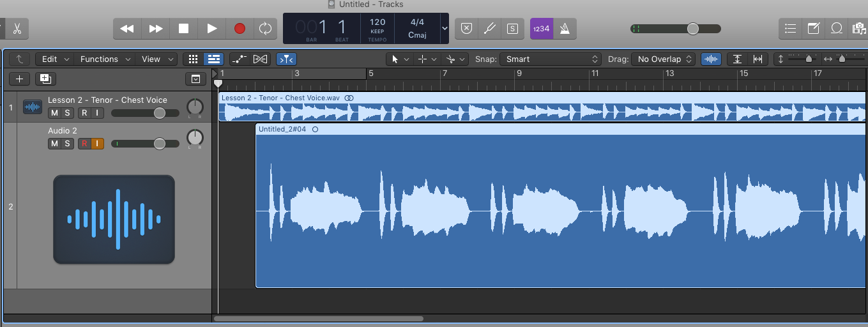The width and height of the screenshot is (868, 327).
Task: Mute the Lesson 2 Tenor track
Action: (55, 113)
